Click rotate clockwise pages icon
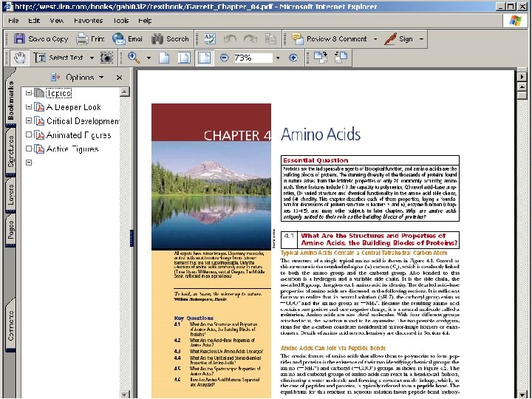 (320, 58)
